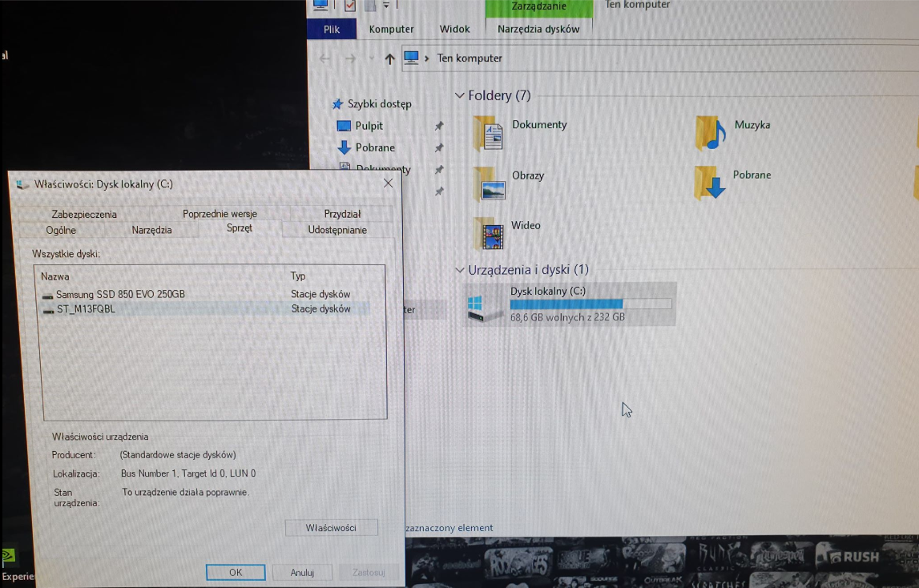Click the Typ column header
The image size is (919, 588).
click(298, 276)
